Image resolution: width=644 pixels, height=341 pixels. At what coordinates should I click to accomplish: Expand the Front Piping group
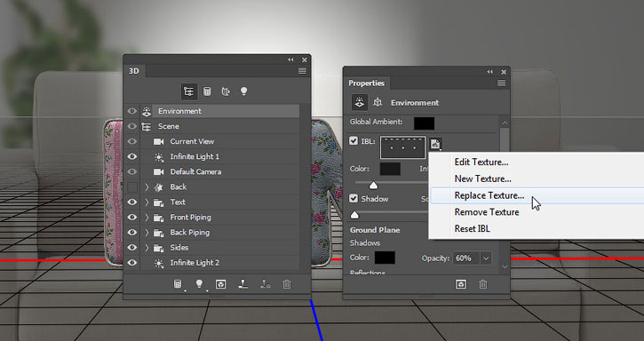tap(147, 218)
